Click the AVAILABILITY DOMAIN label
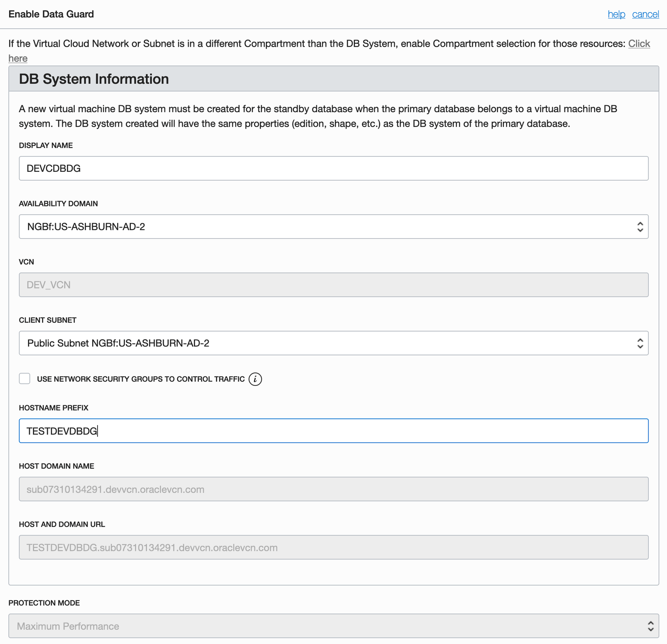The width and height of the screenshot is (667, 644). (x=58, y=204)
